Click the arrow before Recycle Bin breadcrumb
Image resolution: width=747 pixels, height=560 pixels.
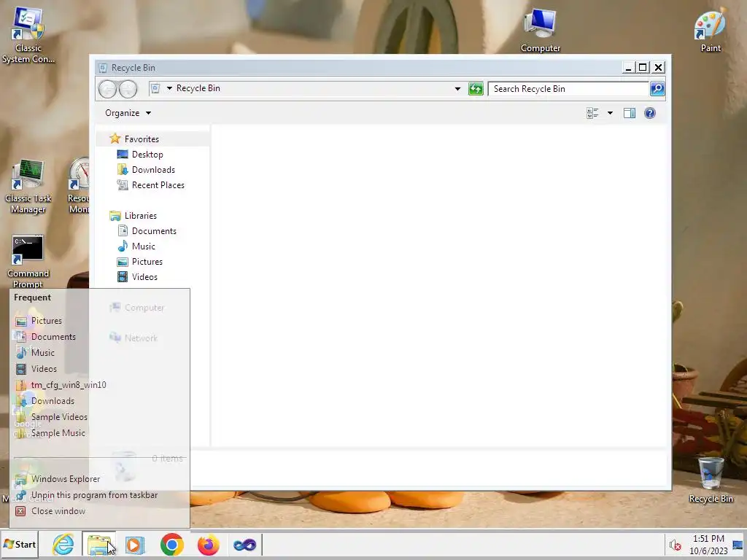(x=169, y=88)
